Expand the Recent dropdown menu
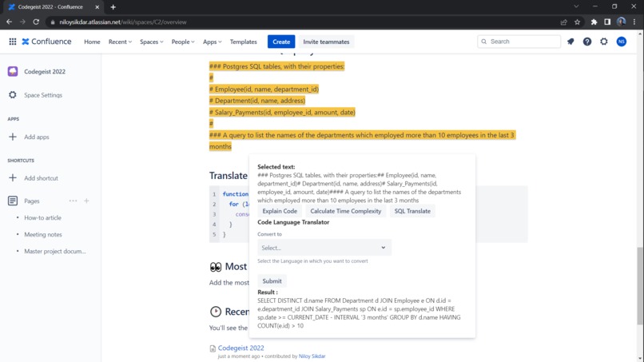644x362 pixels. tap(120, 42)
